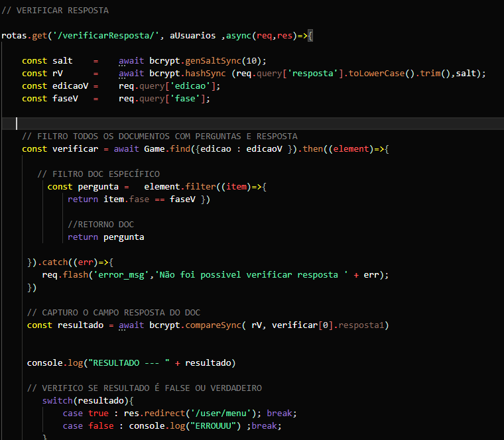
Task: Click the 'switch' keyword
Action: click(x=58, y=401)
